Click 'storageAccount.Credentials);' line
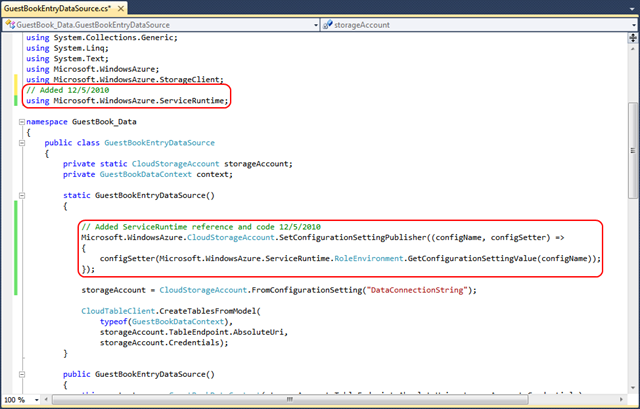The image size is (640, 409). coord(164,343)
